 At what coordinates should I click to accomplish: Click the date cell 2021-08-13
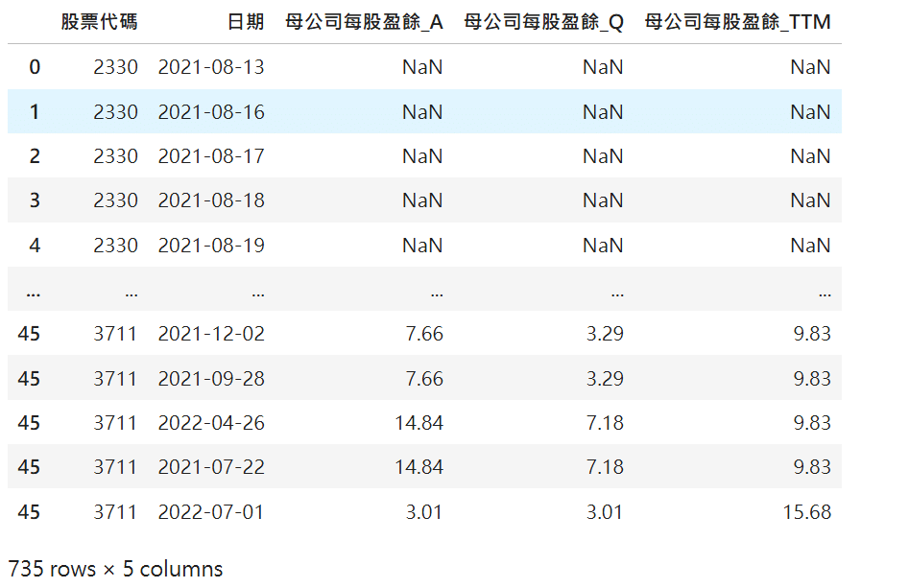[x=210, y=67]
